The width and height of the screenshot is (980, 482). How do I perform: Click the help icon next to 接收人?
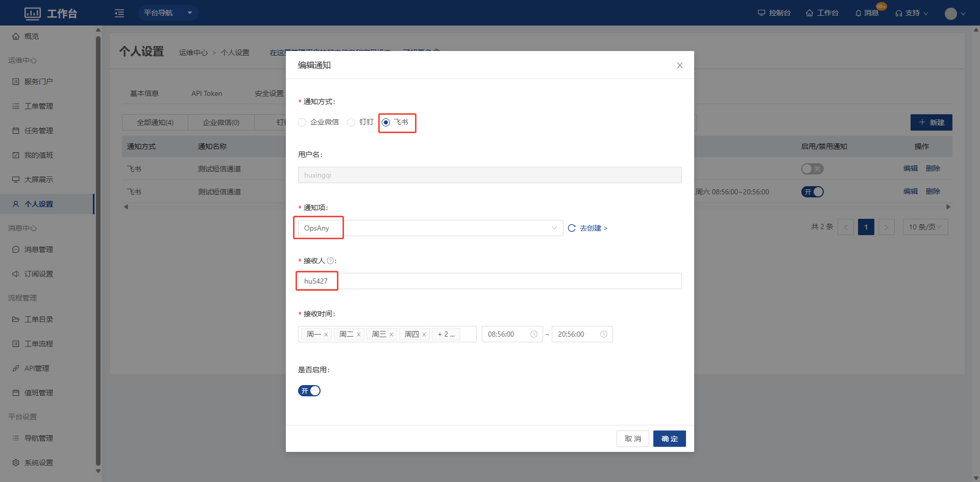(x=330, y=261)
